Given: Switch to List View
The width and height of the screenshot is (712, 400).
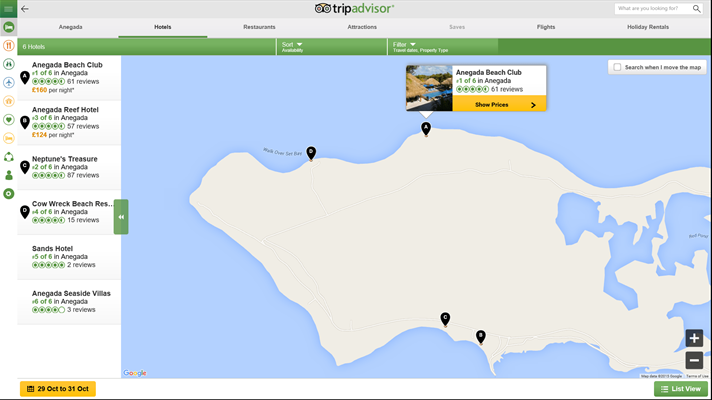Looking at the screenshot, I should (681, 389).
